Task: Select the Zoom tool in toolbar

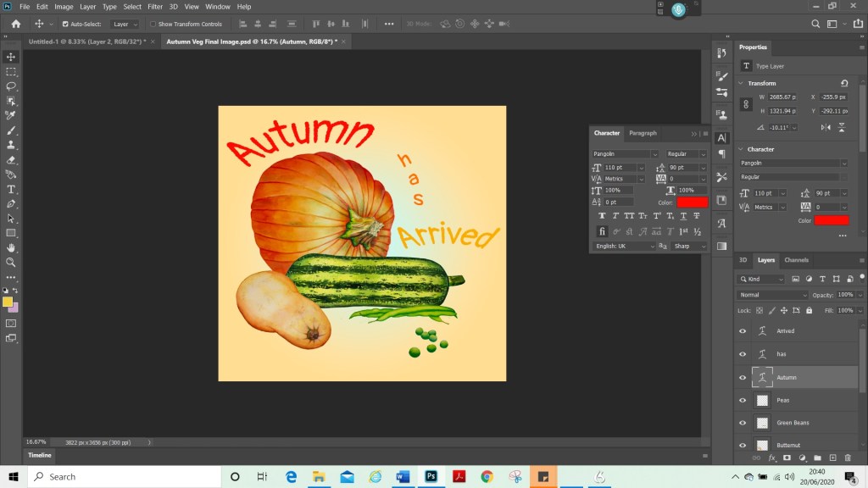Action: tap(11, 262)
